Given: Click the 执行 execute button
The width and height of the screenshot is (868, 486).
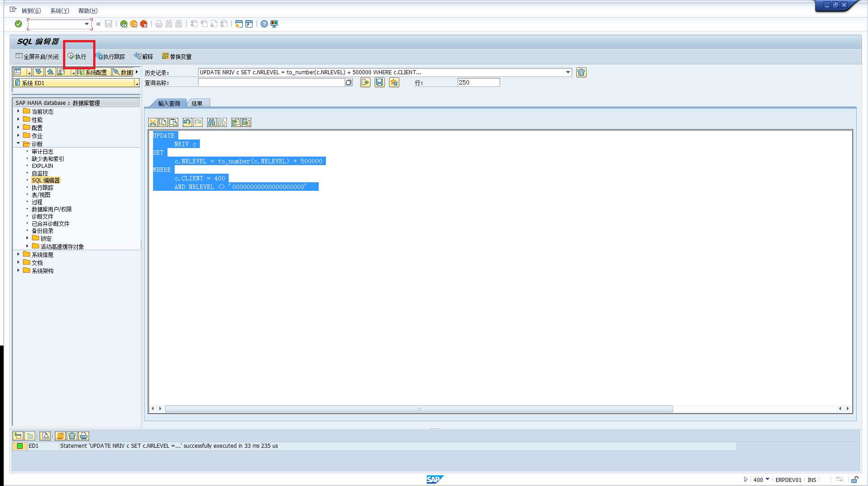Looking at the screenshot, I should [77, 57].
